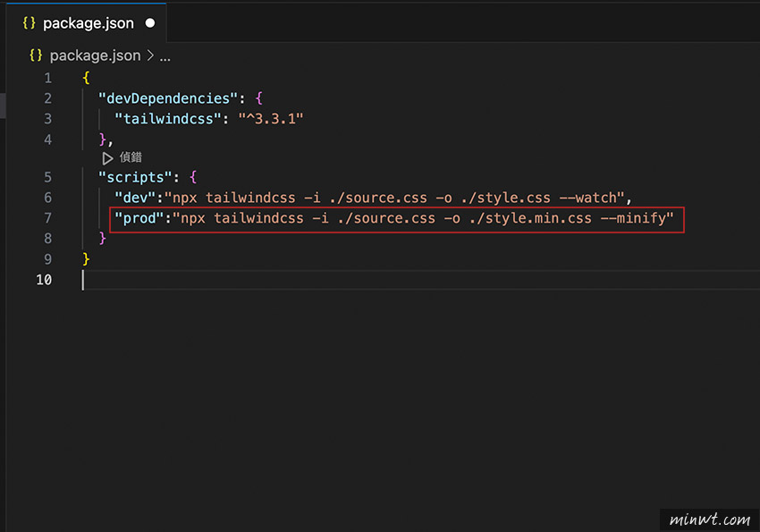Click the closing brace on line 8
Image resolution: width=760 pixels, height=532 pixels.
[x=102, y=238]
